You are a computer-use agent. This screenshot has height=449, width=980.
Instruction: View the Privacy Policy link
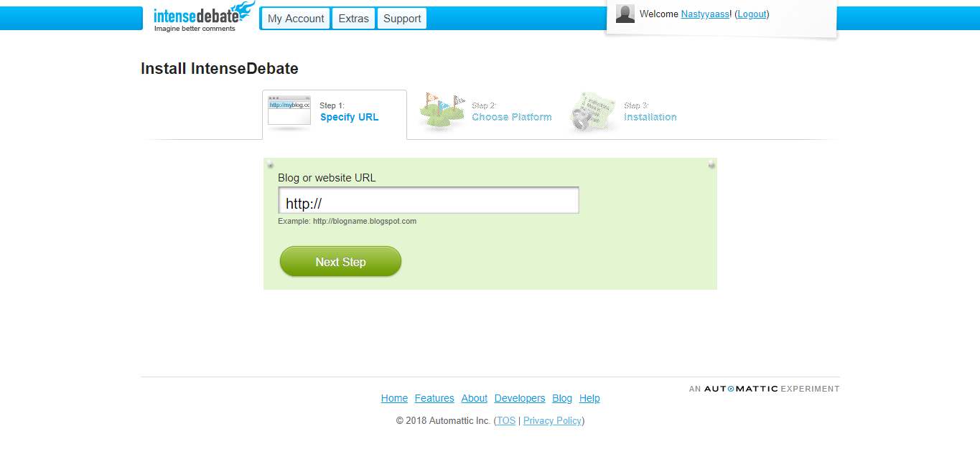(x=552, y=421)
